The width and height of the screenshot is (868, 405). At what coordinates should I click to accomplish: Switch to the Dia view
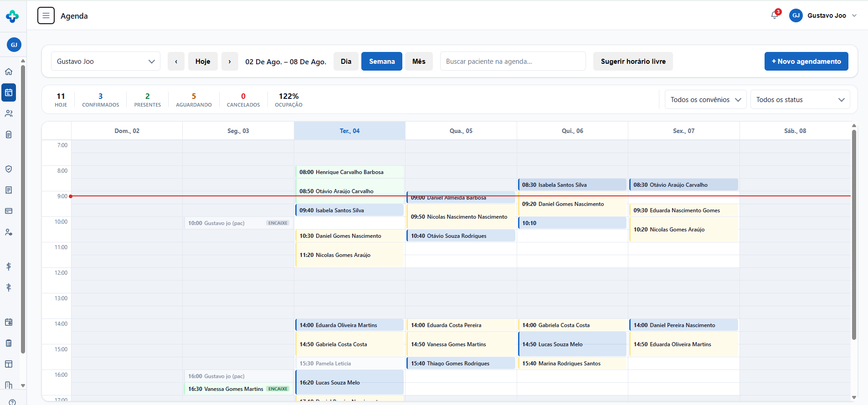tap(346, 62)
